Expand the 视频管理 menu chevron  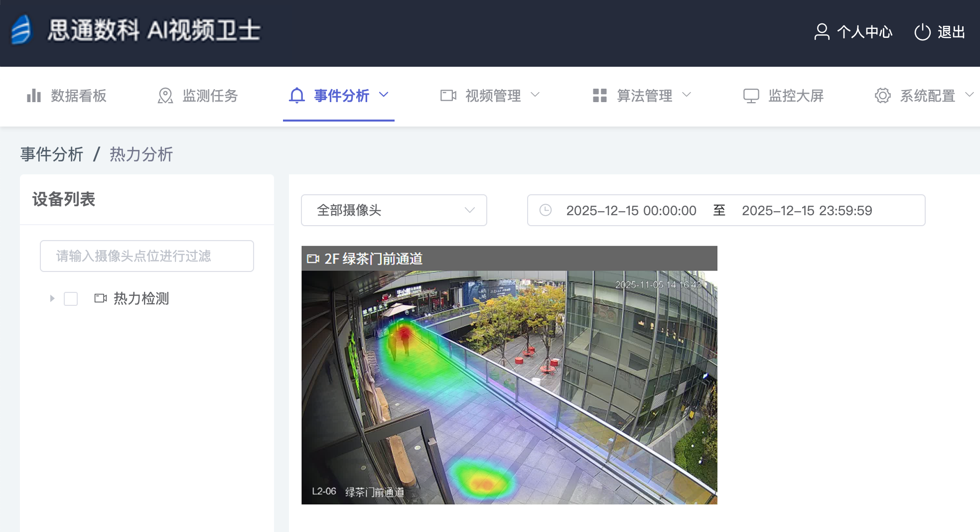tap(535, 95)
